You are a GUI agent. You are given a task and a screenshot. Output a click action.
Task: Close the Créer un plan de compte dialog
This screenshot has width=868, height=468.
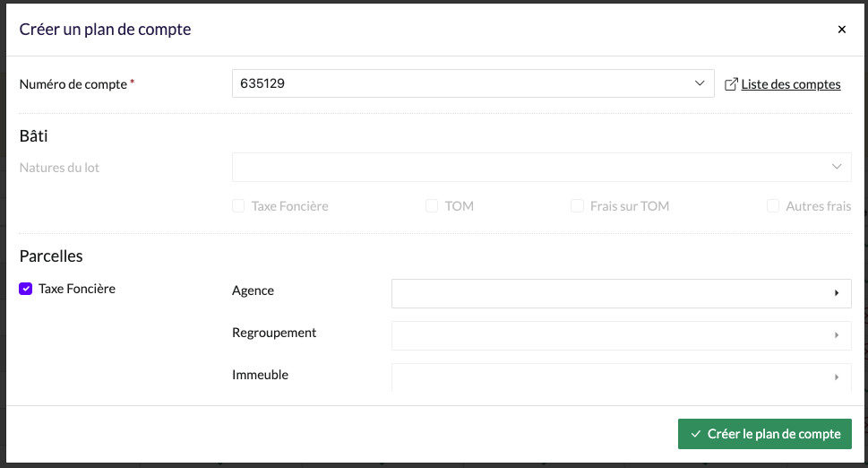(841, 30)
